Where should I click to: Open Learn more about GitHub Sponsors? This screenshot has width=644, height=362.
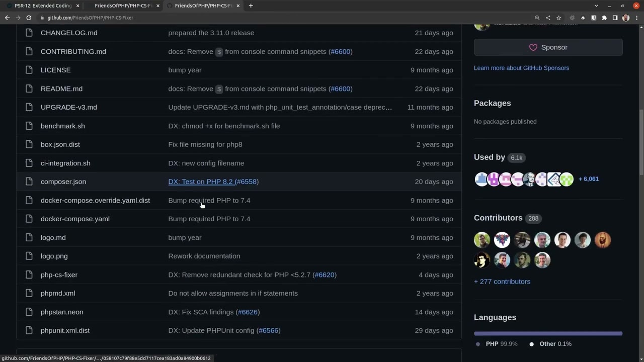pos(521,68)
